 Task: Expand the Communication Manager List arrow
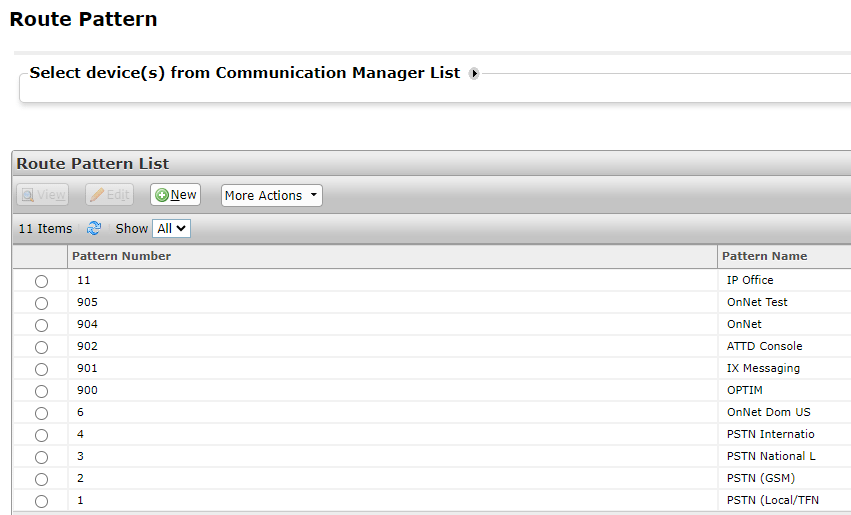[474, 73]
